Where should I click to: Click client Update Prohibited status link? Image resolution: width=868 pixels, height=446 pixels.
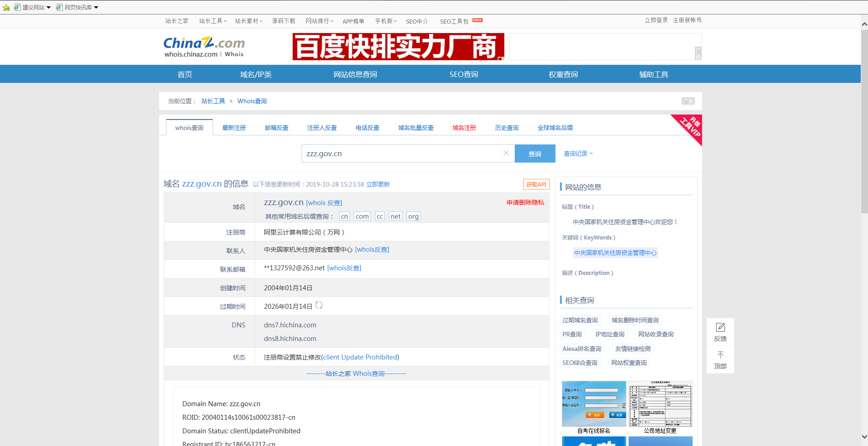click(360, 357)
